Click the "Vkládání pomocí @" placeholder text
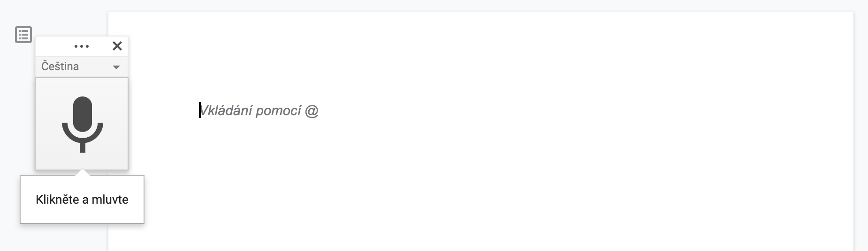 click(259, 111)
